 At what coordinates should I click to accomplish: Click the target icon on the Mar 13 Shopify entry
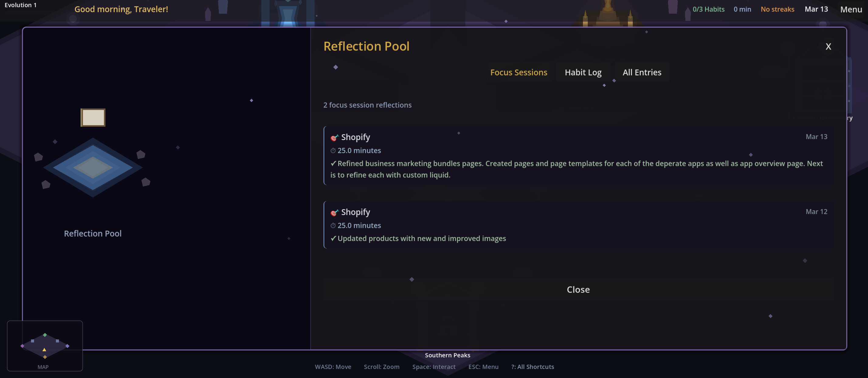[x=334, y=137]
